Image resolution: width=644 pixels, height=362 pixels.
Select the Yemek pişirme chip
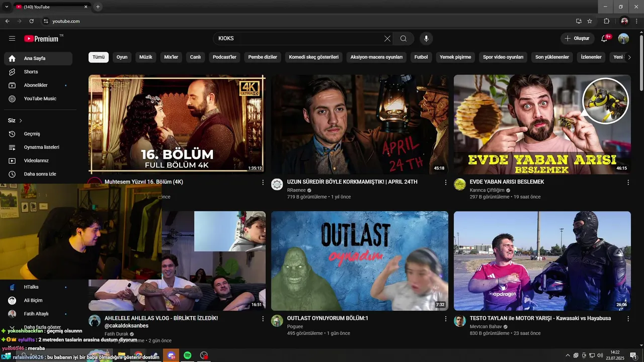[455, 57]
